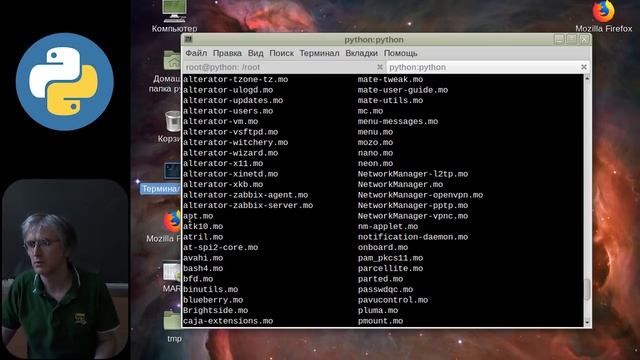Click the line mc.mo

371,111
